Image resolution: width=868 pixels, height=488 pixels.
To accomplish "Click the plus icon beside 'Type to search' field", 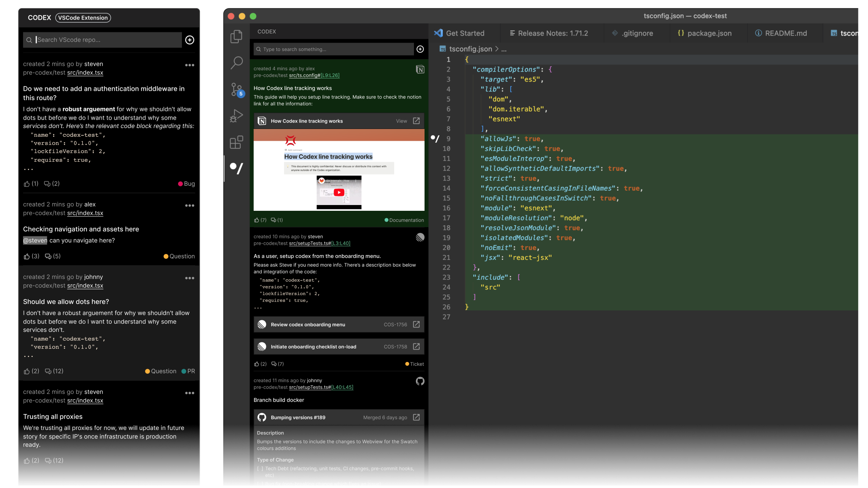I will coord(420,49).
